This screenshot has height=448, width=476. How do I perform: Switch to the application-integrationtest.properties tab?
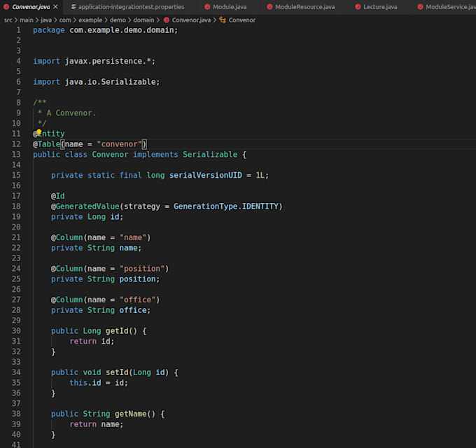click(x=131, y=7)
